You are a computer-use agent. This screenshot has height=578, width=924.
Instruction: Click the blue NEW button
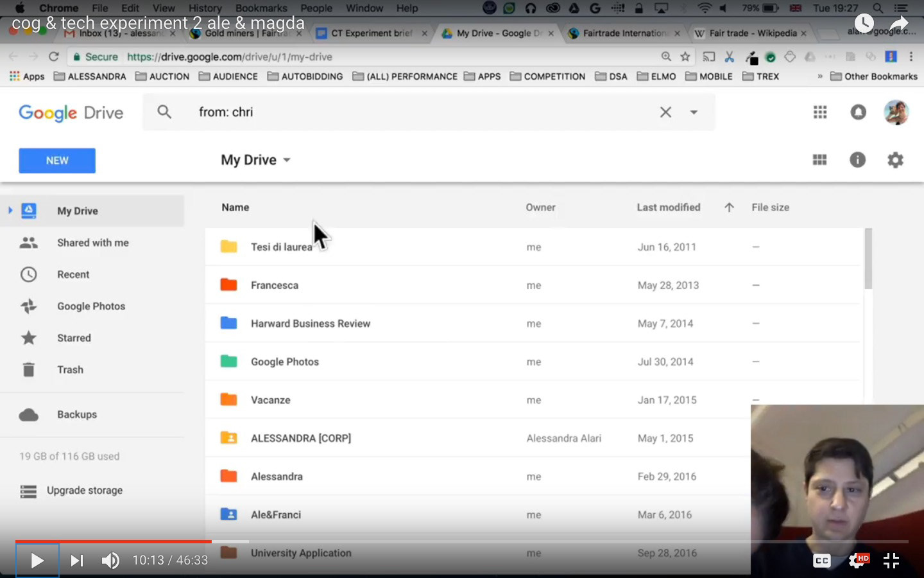(x=57, y=161)
